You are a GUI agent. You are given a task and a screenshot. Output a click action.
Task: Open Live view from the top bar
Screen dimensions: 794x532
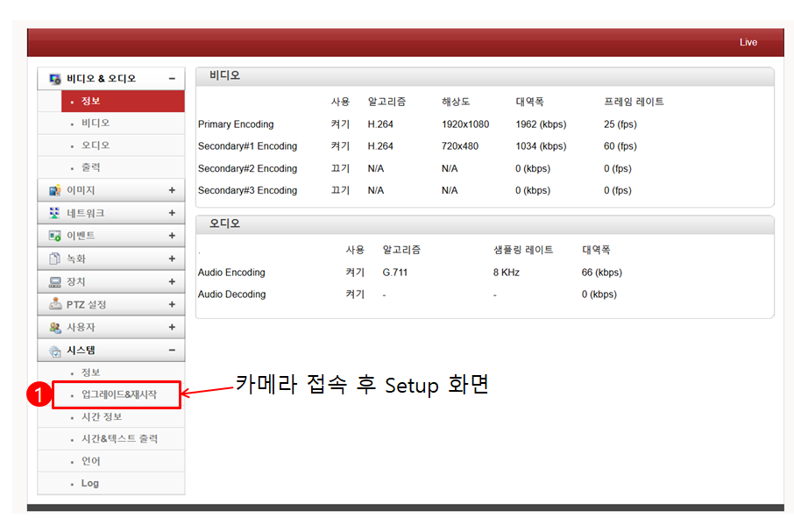coord(748,42)
